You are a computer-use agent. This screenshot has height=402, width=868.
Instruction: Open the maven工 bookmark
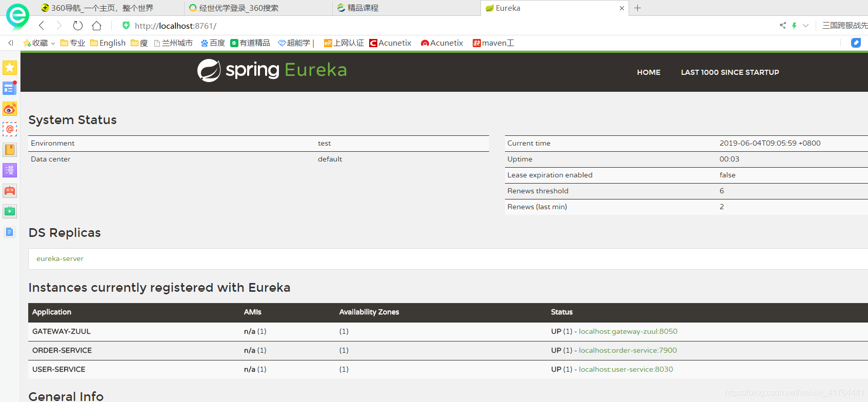493,43
